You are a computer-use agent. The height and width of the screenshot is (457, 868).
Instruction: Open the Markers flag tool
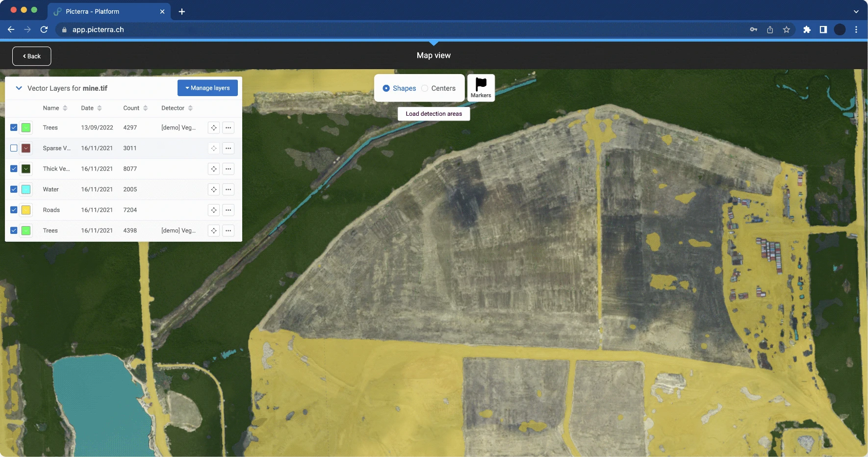click(481, 88)
